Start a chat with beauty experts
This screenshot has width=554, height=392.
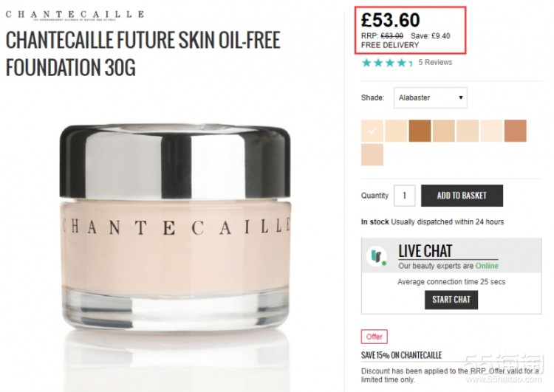coord(451,300)
